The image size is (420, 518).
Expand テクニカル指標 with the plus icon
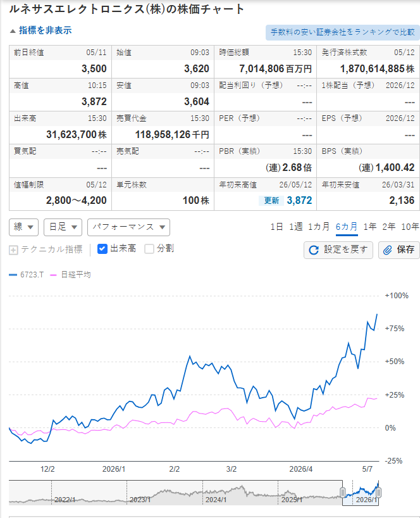(13, 250)
